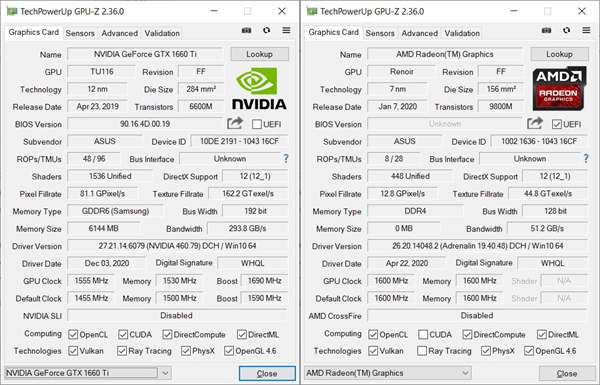The width and height of the screenshot is (600, 385).
Task: Click NVIDIA driver version field 27.21.14.6079
Action: 178,246
